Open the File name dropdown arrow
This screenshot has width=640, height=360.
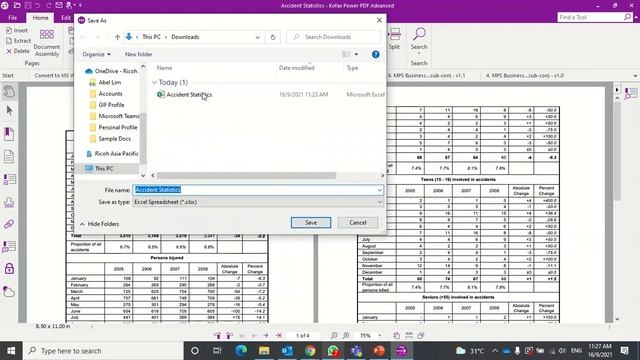coord(380,190)
